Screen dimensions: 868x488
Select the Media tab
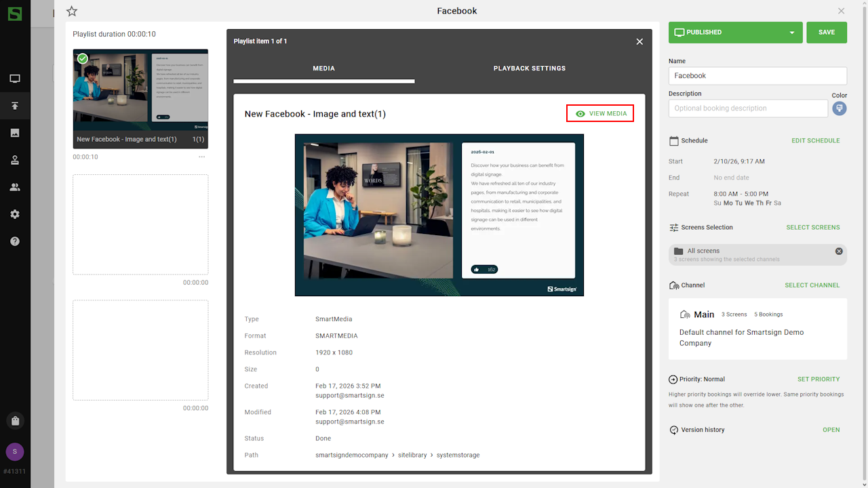click(323, 68)
